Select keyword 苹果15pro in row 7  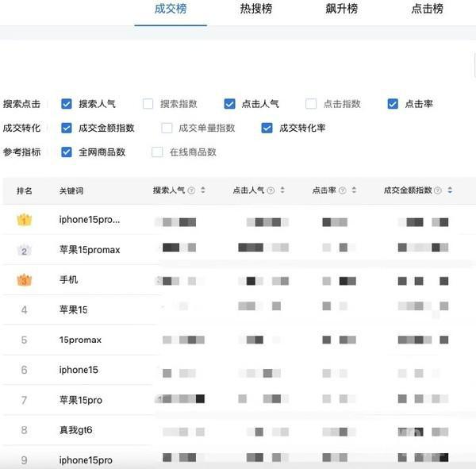[x=81, y=400]
